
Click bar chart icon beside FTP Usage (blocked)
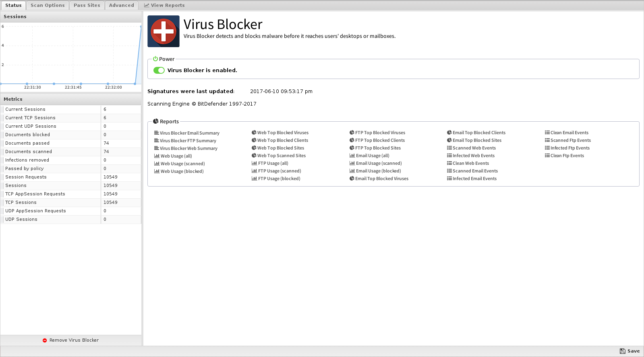tap(254, 178)
